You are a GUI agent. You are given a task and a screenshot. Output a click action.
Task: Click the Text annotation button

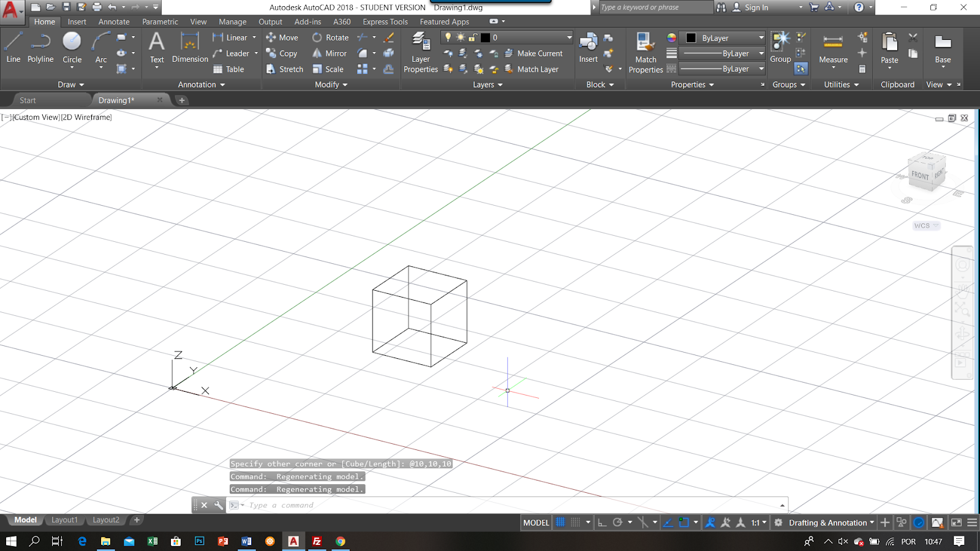(x=157, y=47)
